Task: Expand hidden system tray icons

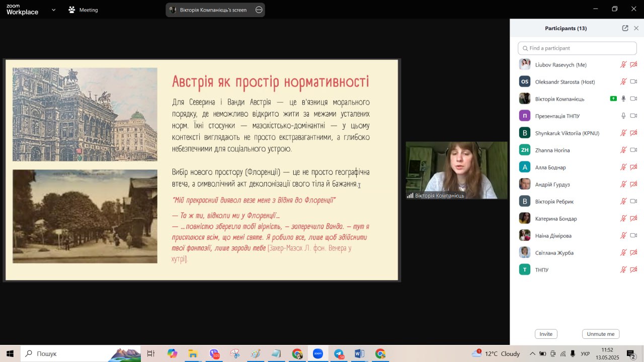Action: [532, 353]
